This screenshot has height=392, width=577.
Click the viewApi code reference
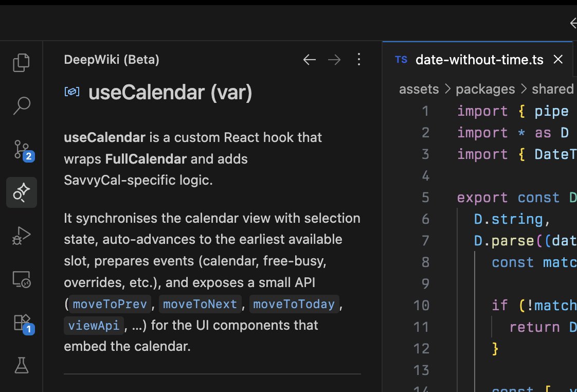(94, 325)
